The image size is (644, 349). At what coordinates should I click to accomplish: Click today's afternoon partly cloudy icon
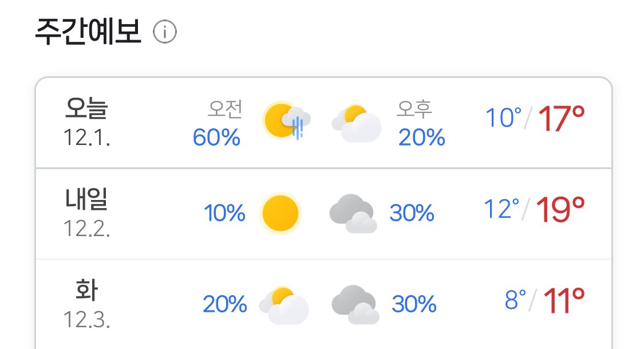pos(357,123)
